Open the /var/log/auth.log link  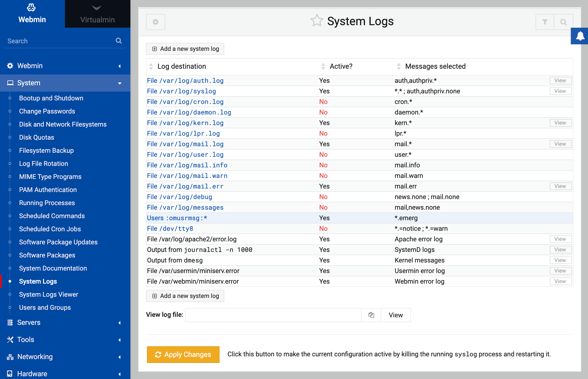[x=185, y=81]
